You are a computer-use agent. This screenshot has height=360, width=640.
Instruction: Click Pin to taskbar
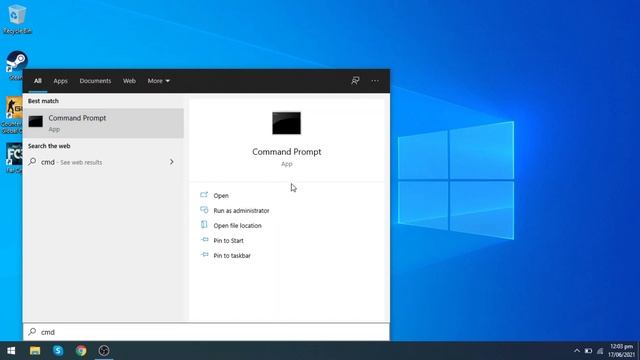[x=232, y=256]
